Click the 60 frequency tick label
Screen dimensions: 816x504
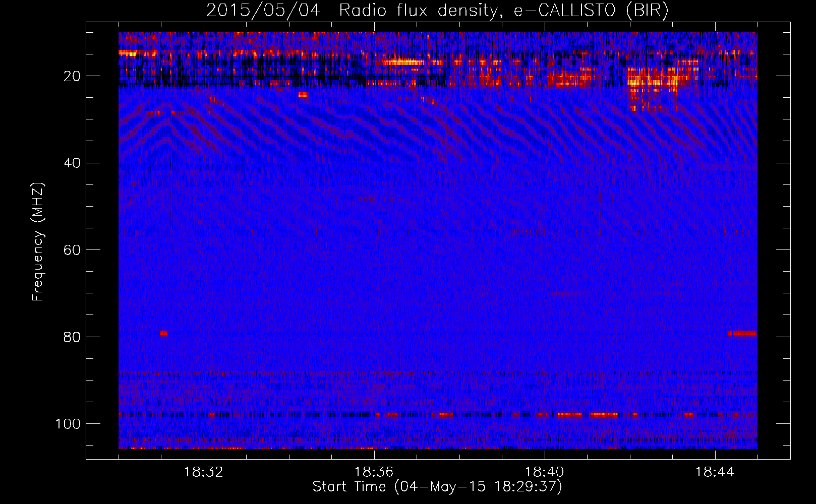coord(72,250)
